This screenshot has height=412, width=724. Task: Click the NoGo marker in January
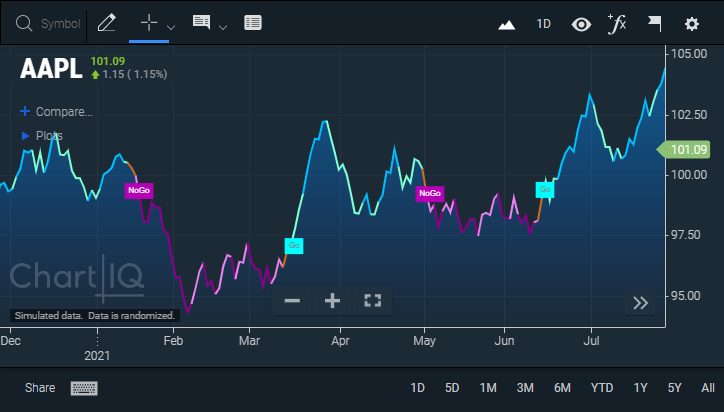(x=139, y=190)
